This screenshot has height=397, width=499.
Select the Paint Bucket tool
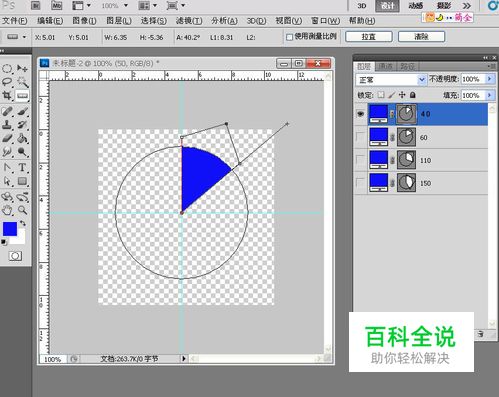(22, 138)
